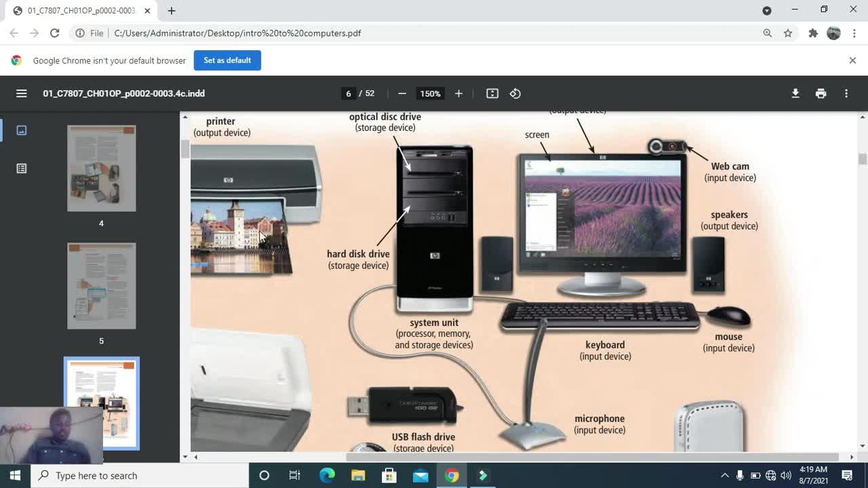Open the Windows Start menu
The height and width of the screenshot is (488, 868).
15,475
